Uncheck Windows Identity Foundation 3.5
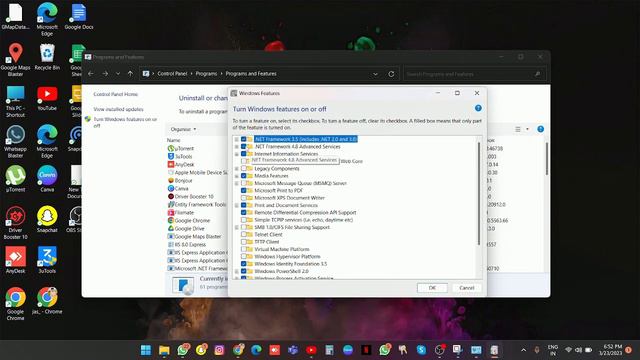 click(244, 264)
